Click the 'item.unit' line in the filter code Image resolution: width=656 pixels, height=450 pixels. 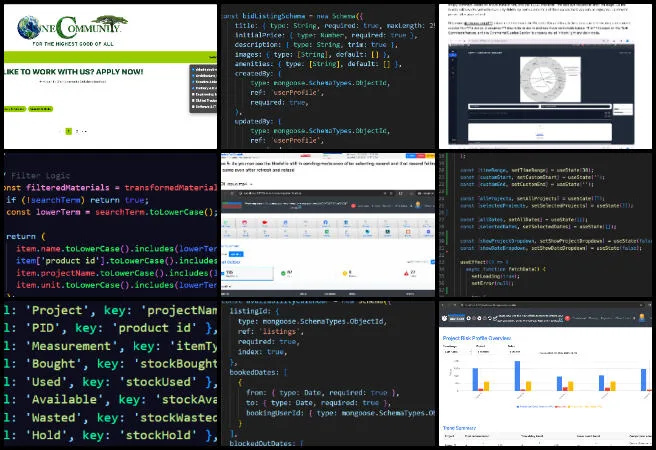coord(117,285)
